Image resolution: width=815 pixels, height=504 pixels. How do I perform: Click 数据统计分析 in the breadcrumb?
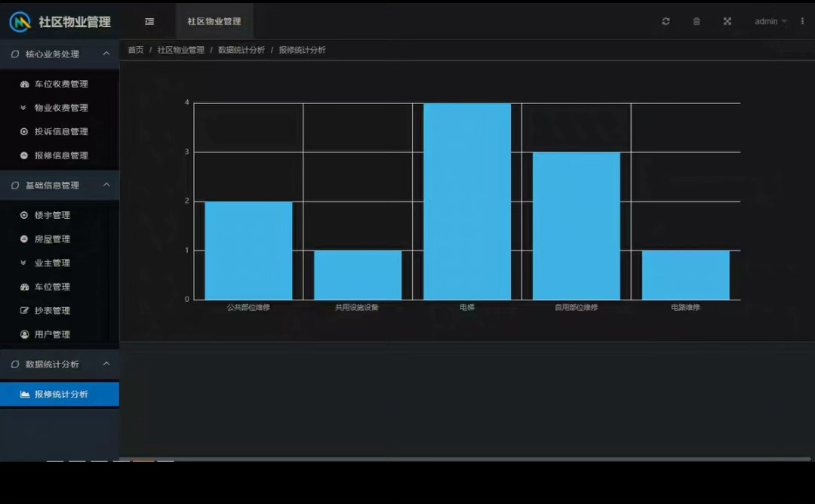tap(241, 50)
